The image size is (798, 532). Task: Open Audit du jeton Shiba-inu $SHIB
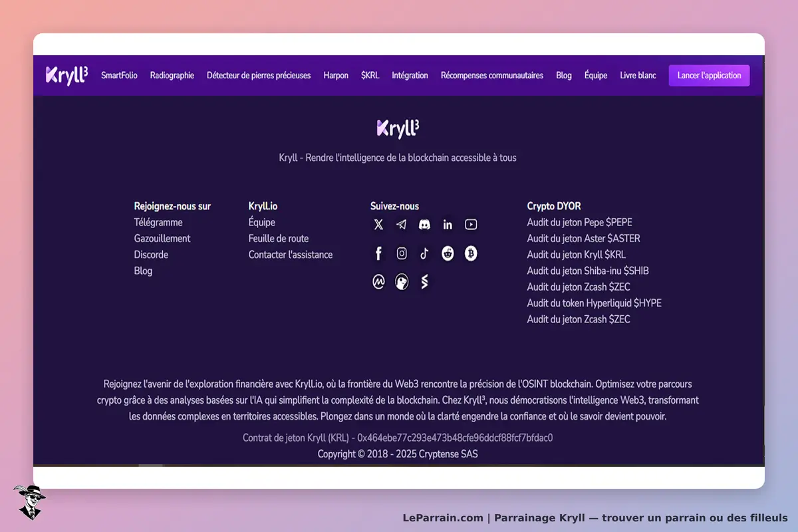click(588, 271)
